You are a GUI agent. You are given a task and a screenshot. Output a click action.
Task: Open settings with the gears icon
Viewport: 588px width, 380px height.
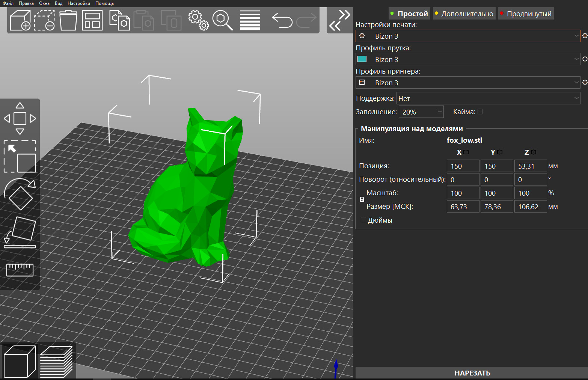tap(198, 20)
